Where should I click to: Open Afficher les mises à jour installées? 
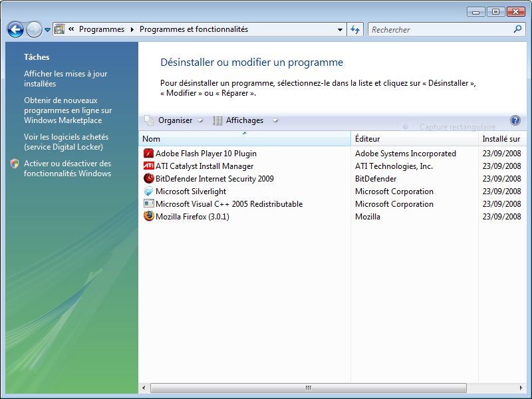(65, 78)
